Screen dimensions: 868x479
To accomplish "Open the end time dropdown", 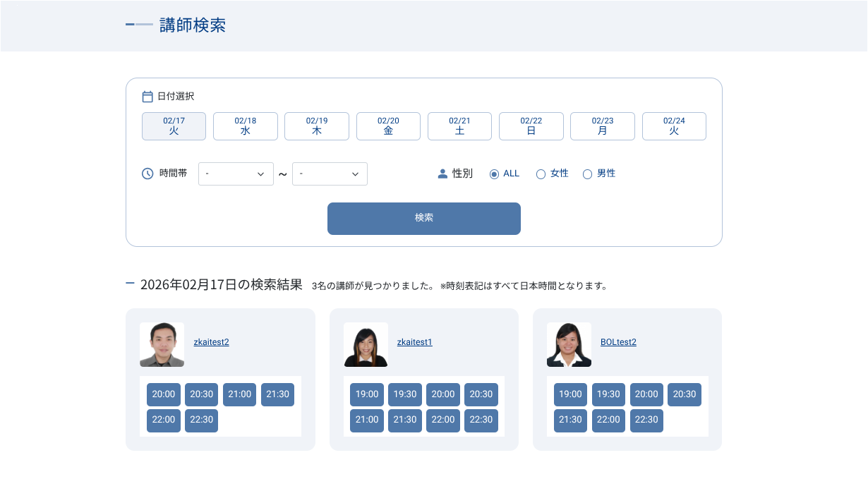I will pyautogui.click(x=330, y=174).
